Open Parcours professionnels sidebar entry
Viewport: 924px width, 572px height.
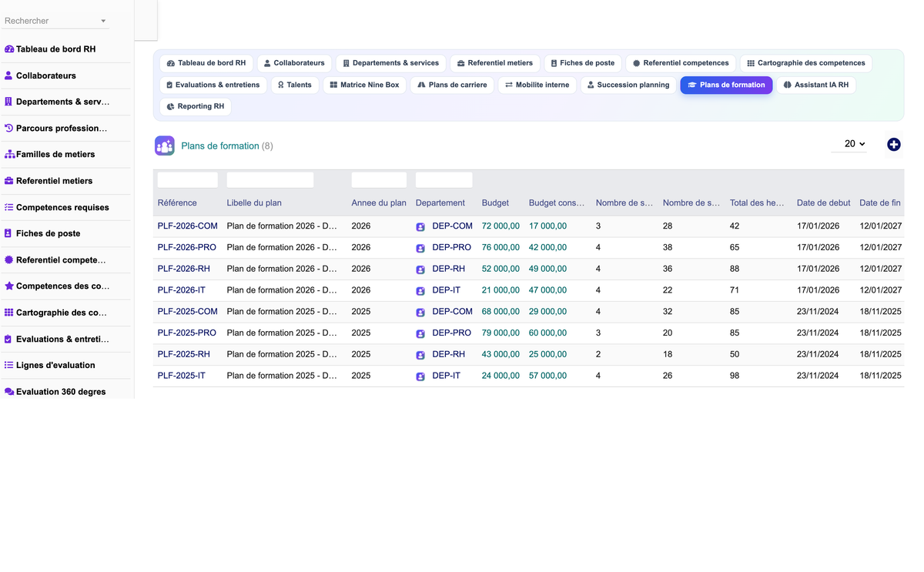[x=65, y=128]
